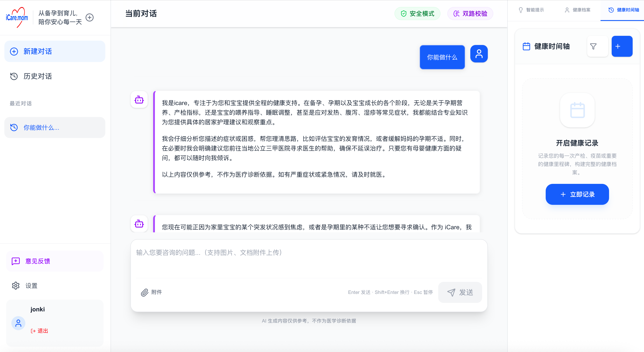Image resolution: width=644 pixels, height=352 pixels.
Task: Open 历史对话 history list
Action: 55,76
